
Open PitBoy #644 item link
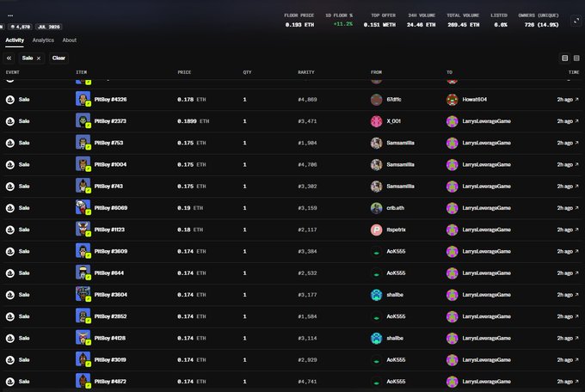click(109, 273)
